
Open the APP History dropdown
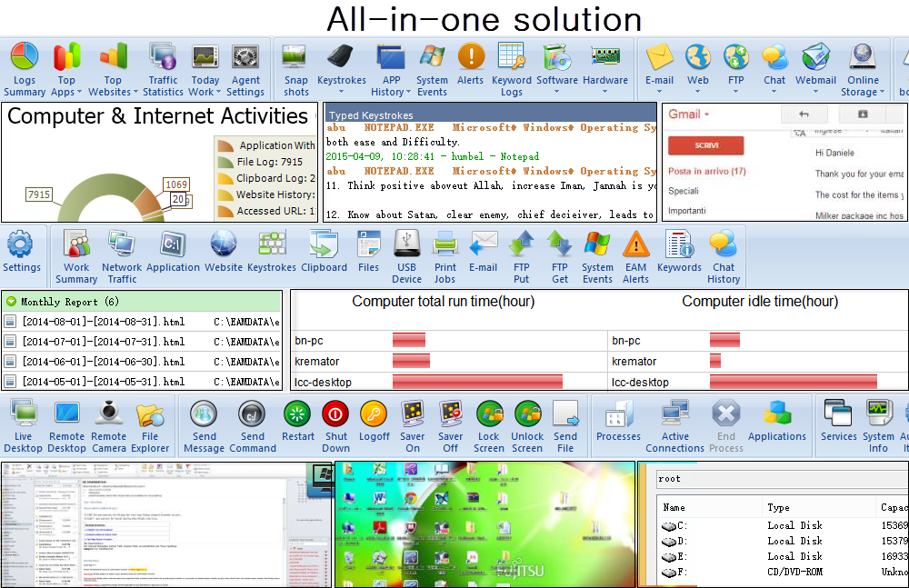click(x=391, y=68)
